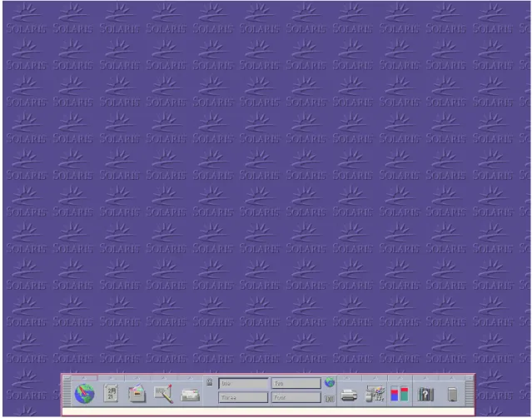Open the File Manager drawer icon
The height and width of the screenshot is (418, 532).
point(137,394)
